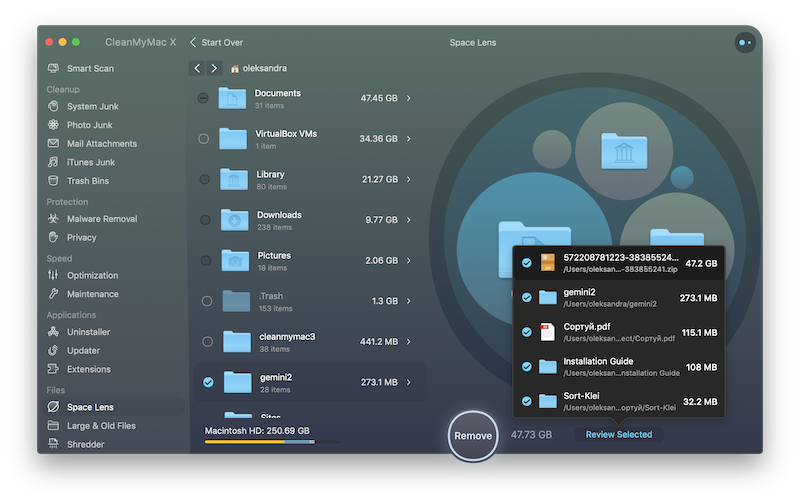
Task: Open the Maintenance wrench icon
Action: point(53,294)
